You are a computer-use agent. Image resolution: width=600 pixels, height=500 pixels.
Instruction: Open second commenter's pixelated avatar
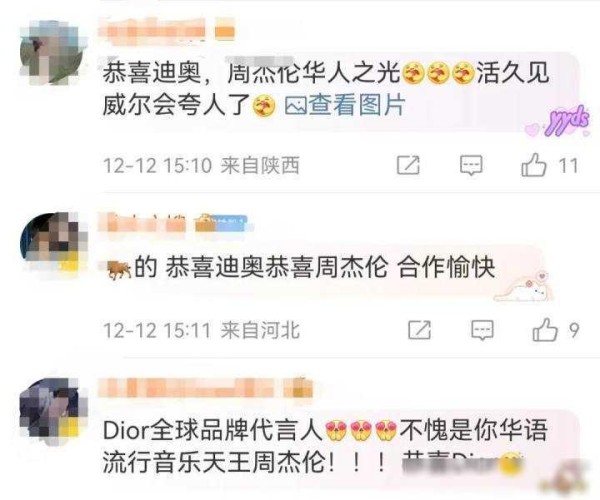(x=53, y=243)
